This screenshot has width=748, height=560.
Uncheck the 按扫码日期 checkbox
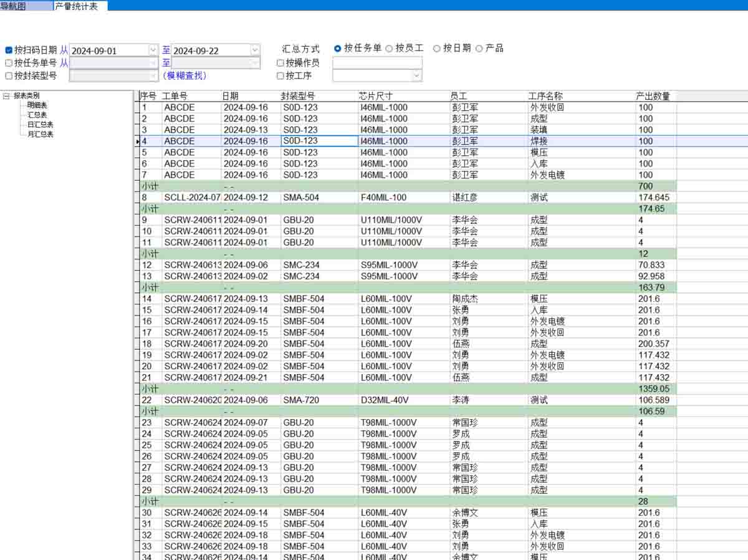pos(9,50)
